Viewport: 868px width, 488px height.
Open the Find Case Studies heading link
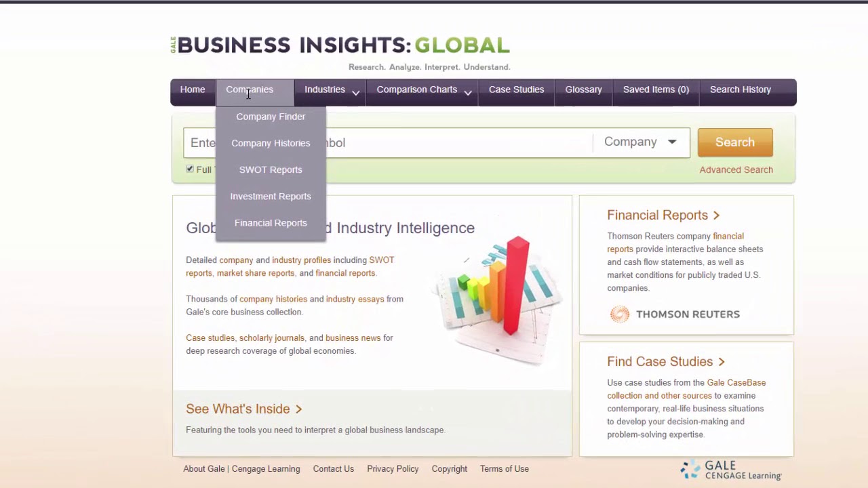(666, 362)
